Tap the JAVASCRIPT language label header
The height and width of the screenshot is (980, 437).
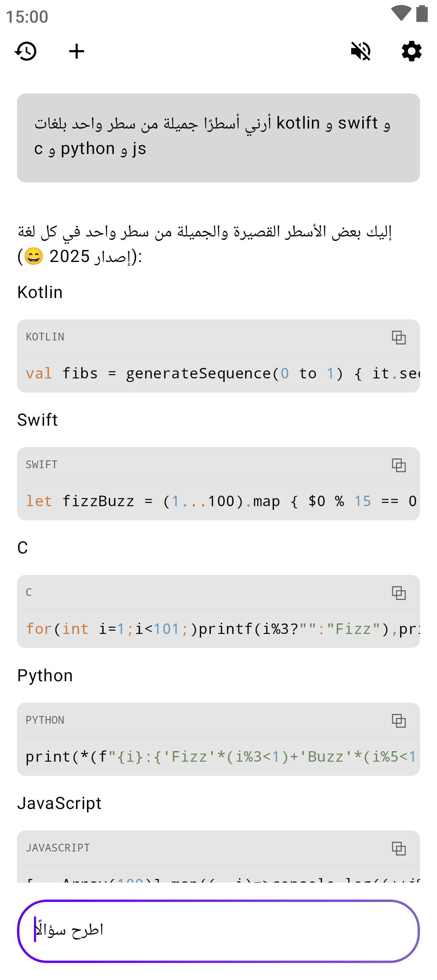coord(58,848)
